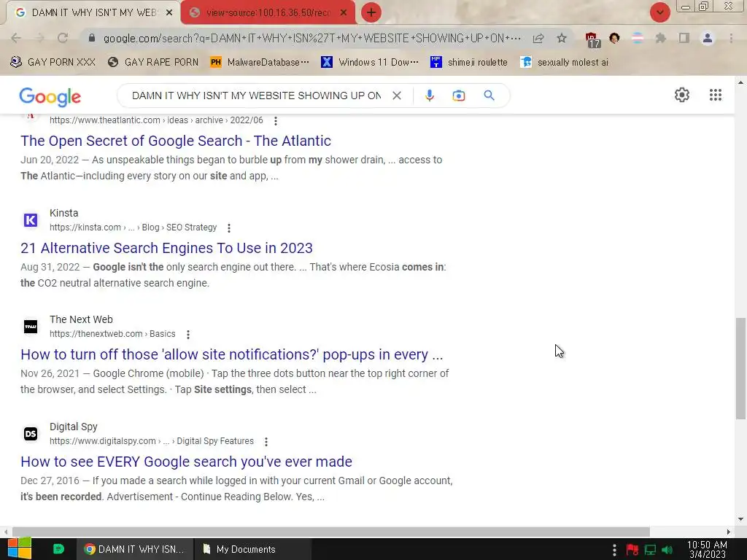Submit the search with the magnifier icon

pyautogui.click(x=489, y=96)
